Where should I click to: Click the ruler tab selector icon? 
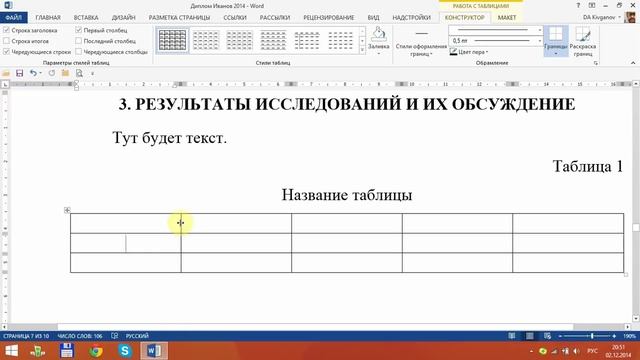(x=5, y=84)
